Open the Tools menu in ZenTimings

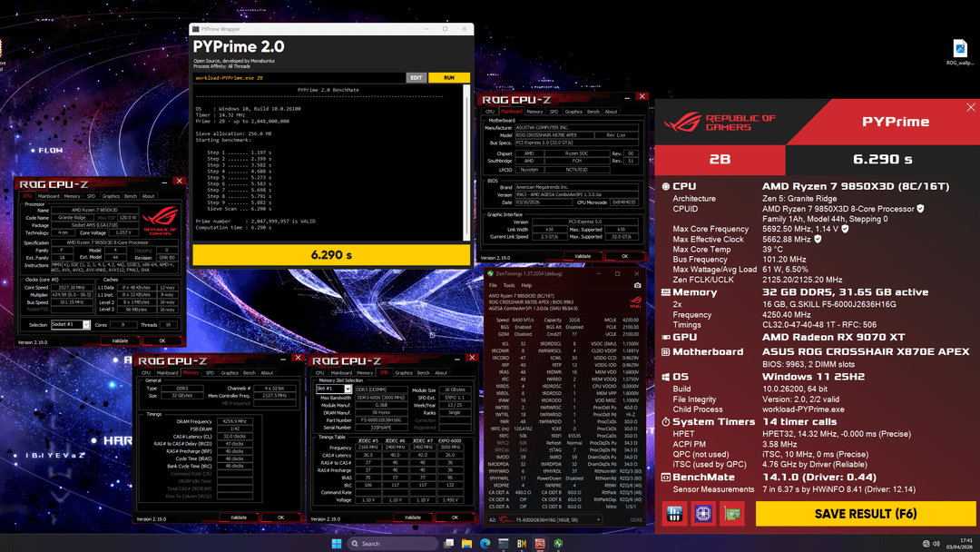[x=509, y=285]
